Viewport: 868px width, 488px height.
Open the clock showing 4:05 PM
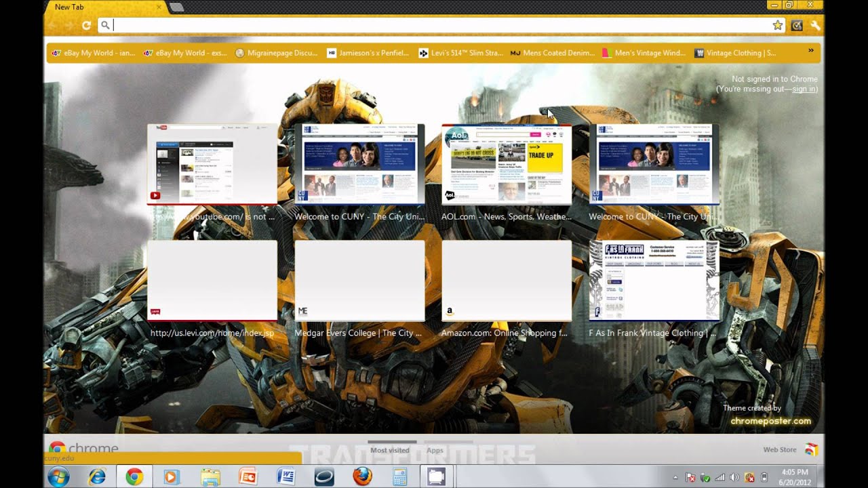tap(794, 477)
